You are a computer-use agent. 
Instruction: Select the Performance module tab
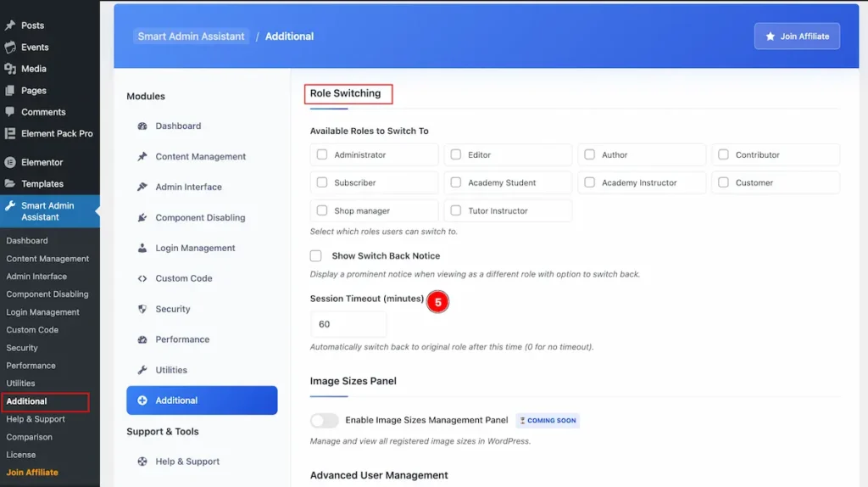202,339
